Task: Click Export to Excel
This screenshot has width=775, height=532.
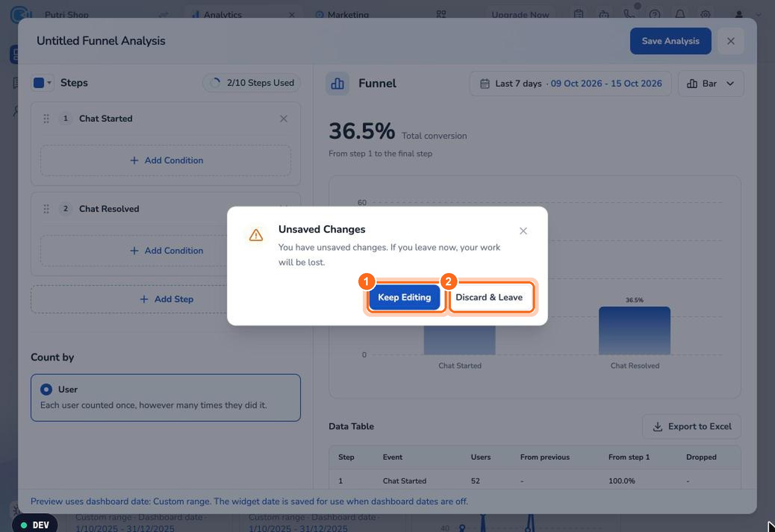Action: (x=692, y=426)
